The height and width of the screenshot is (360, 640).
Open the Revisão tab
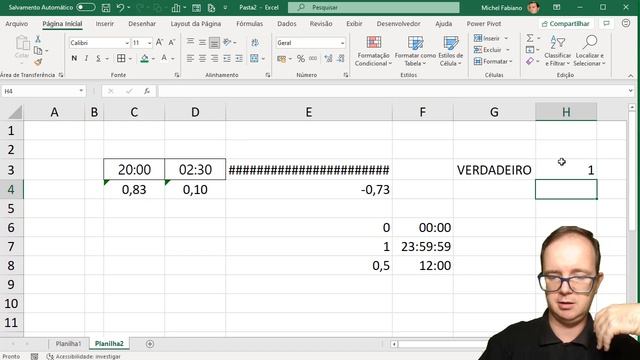tap(321, 24)
